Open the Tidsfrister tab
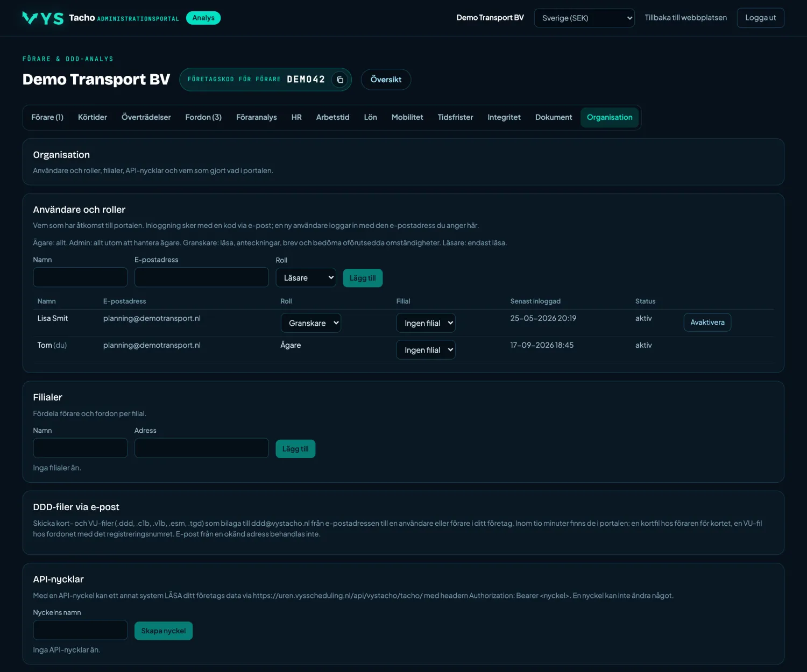The width and height of the screenshot is (807, 672). pos(456,117)
